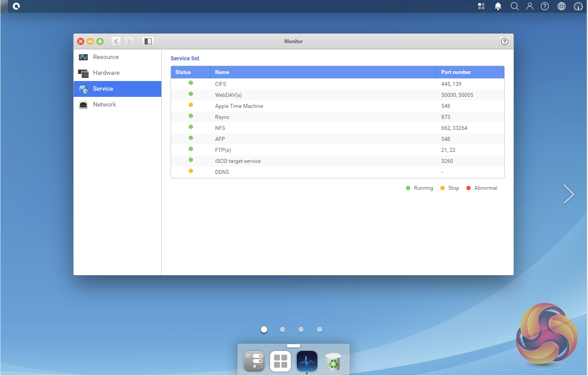This screenshot has height=376, width=588.
Task: Toggle the sidebar panel button
Action: click(x=148, y=41)
